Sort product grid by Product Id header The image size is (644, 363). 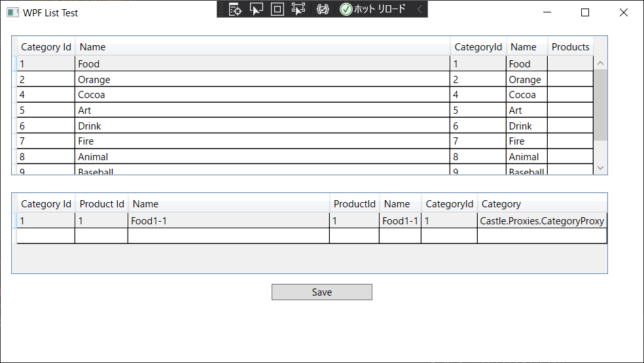pos(101,203)
